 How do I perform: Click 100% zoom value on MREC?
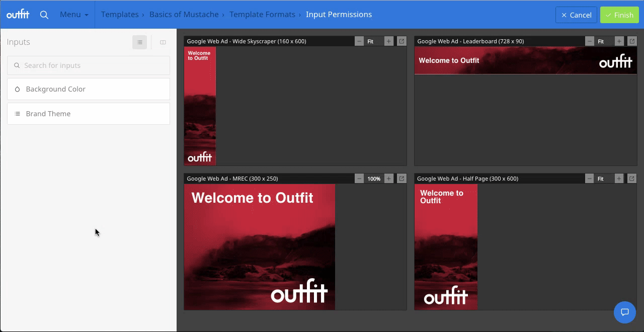coord(374,179)
